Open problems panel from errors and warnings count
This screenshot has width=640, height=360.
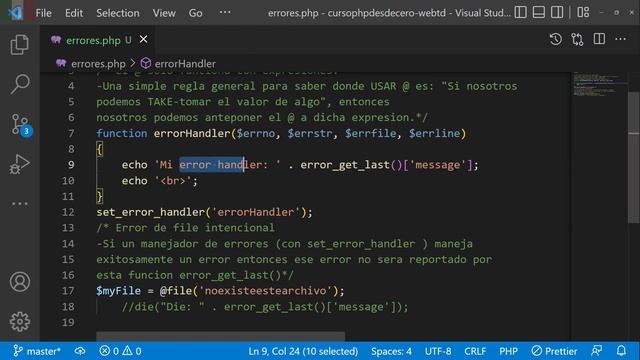coord(120,351)
